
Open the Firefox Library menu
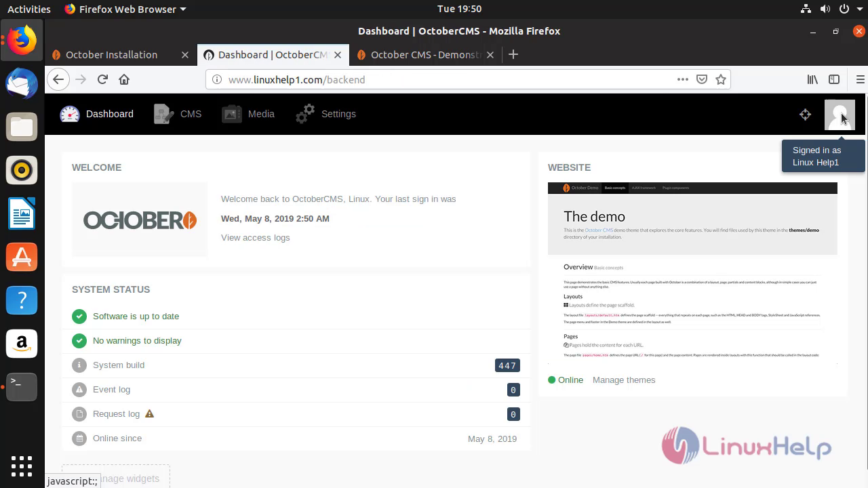click(812, 79)
